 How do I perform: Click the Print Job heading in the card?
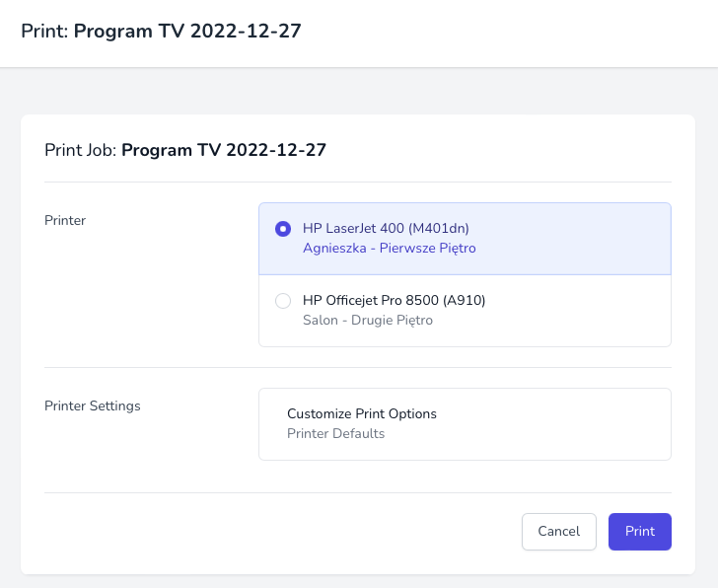(185, 150)
